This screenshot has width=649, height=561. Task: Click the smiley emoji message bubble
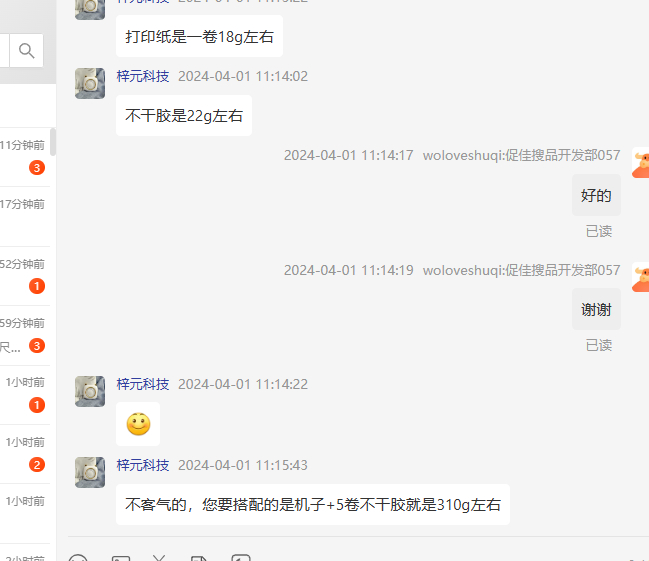click(x=138, y=424)
